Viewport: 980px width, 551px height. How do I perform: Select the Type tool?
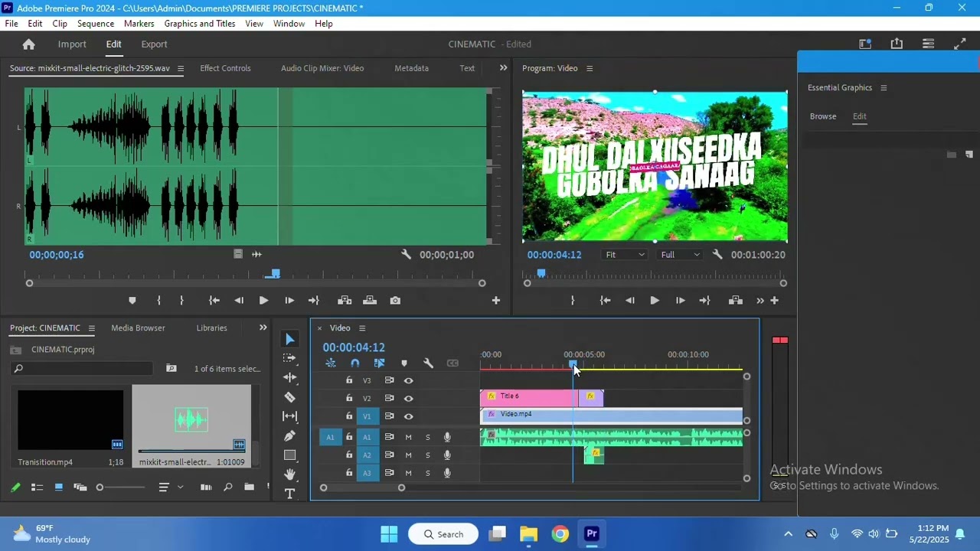[x=289, y=494]
